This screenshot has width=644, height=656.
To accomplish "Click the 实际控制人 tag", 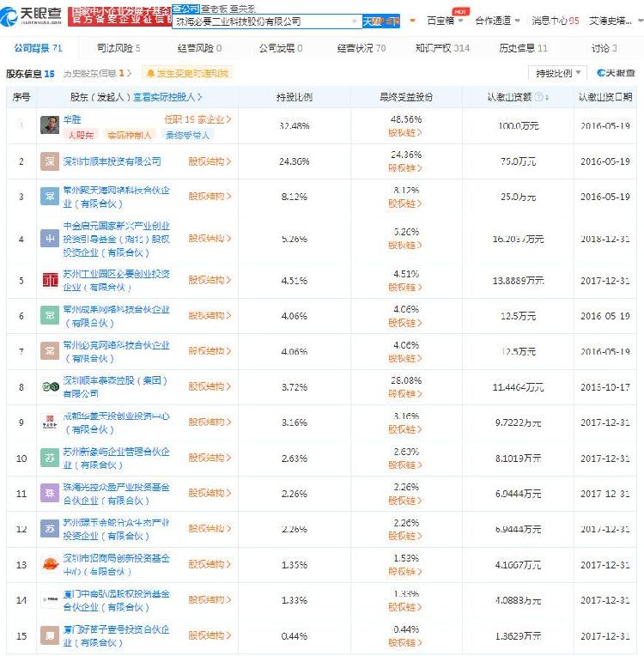I will point(129,135).
